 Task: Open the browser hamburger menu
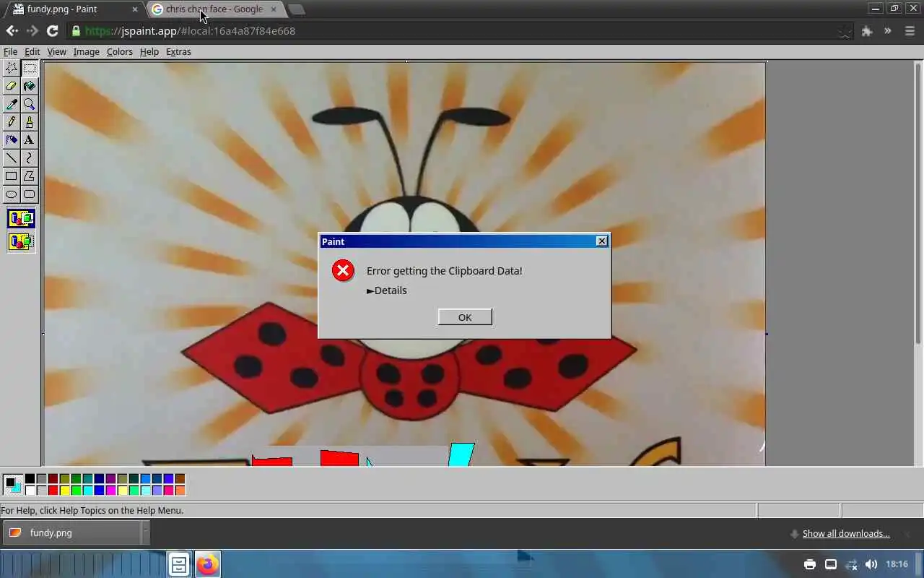pos(909,31)
